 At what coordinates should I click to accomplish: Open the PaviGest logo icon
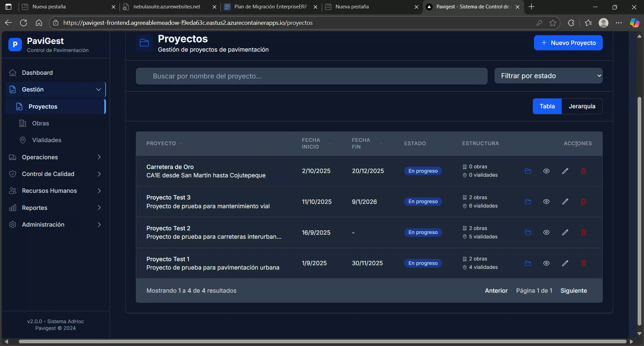pos(15,44)
